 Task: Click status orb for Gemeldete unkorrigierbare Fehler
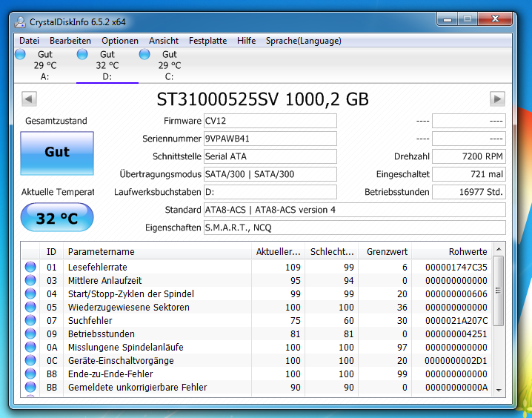(x=30, y=387)
